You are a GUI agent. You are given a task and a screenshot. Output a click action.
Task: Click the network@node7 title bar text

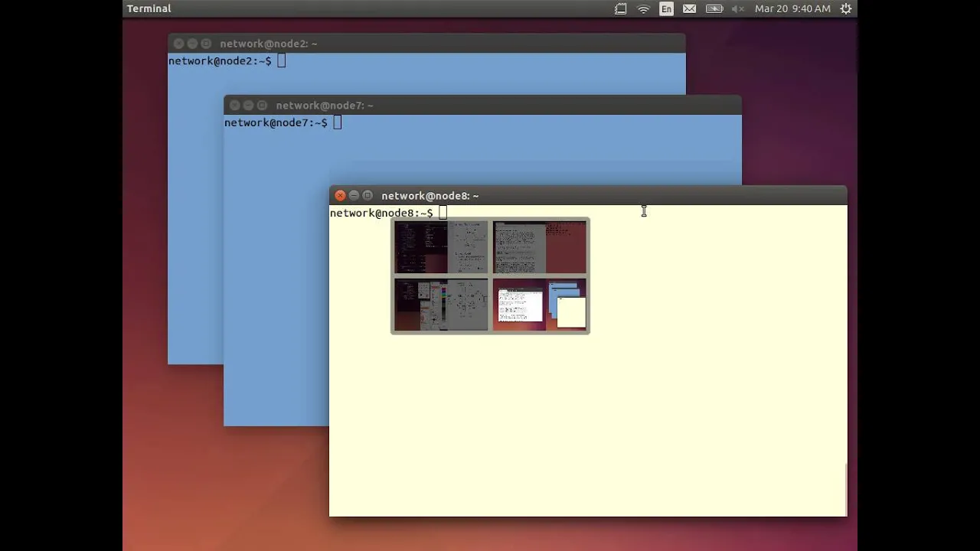(x=325, y=106)
